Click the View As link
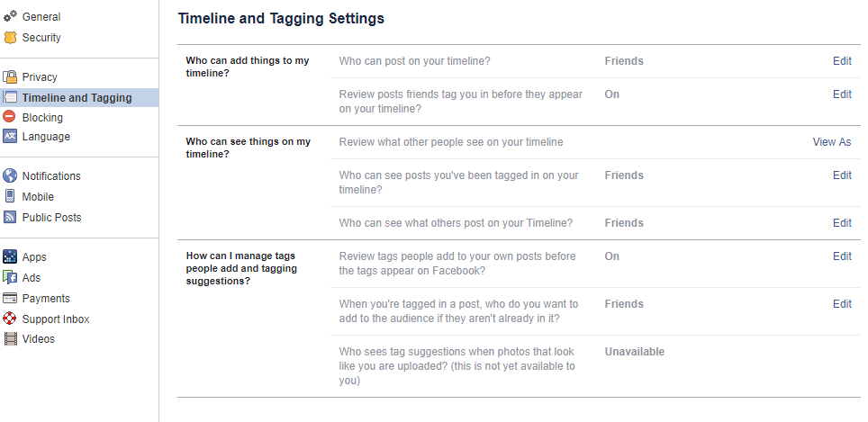Viewport: 868px width, 422px height. click(831, 141)
